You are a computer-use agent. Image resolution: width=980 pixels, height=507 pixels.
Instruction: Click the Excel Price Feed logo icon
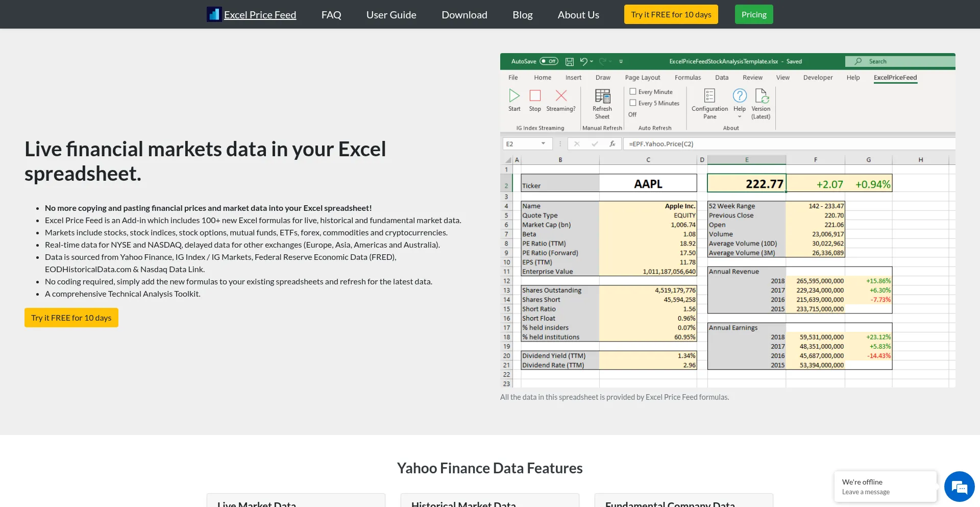point(214,14)
